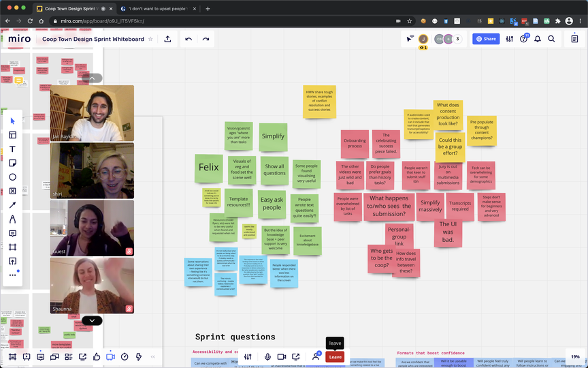The height and width of the screenshot is (368, 588).
Task: Select the Text tool
Action: click(12, 149)
